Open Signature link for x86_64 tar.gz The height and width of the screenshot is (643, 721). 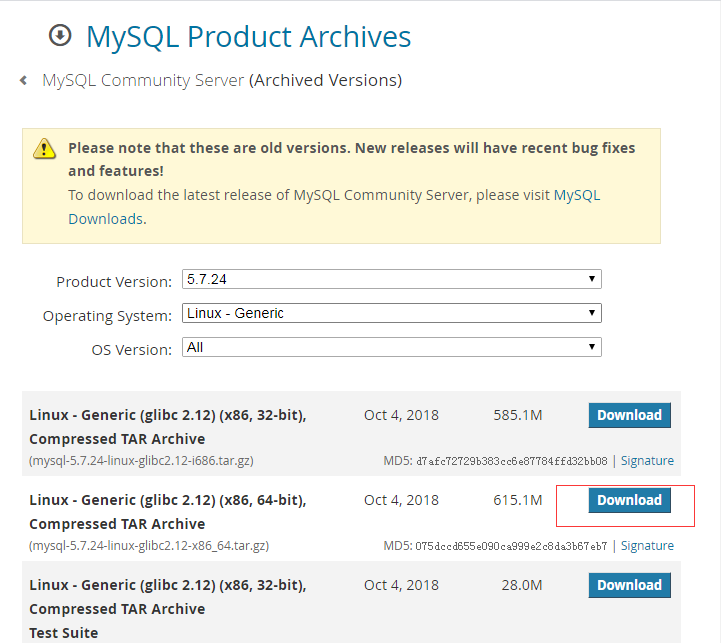[x=647, y=546]
